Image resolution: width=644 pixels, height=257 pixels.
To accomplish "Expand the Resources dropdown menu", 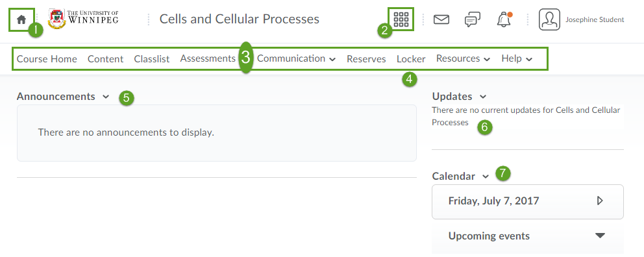I will (463, 58).
